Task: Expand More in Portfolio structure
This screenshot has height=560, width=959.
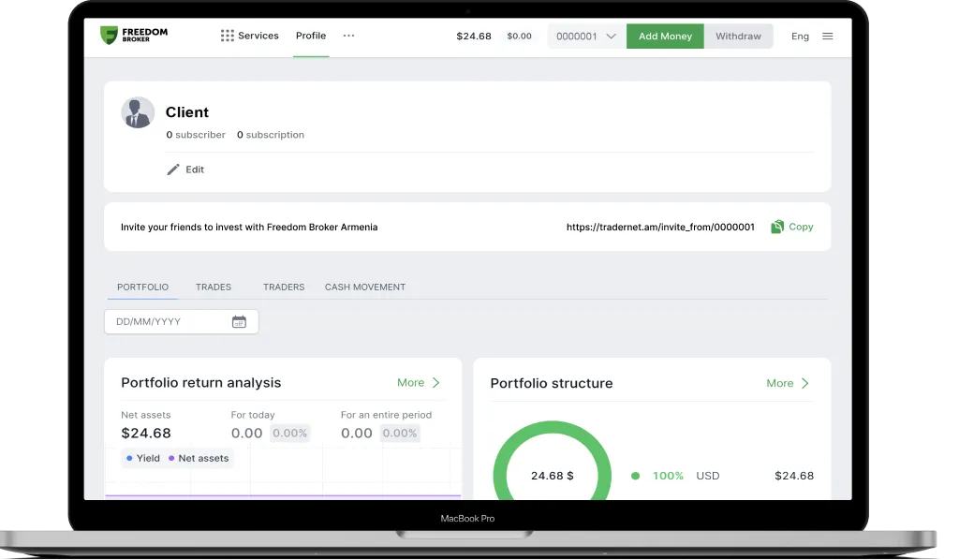Action: (788, 383)
